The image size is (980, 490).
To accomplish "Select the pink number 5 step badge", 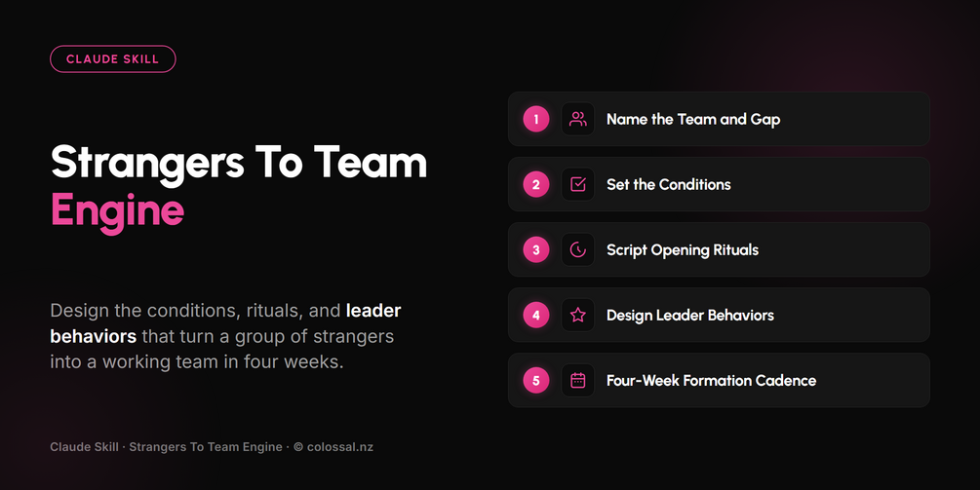I will tap(536, 380).
